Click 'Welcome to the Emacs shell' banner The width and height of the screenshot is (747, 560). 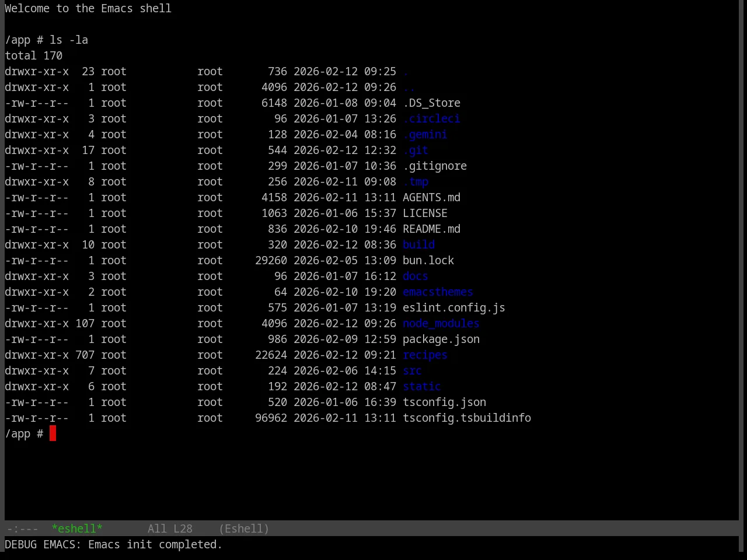tap(88, 9)
